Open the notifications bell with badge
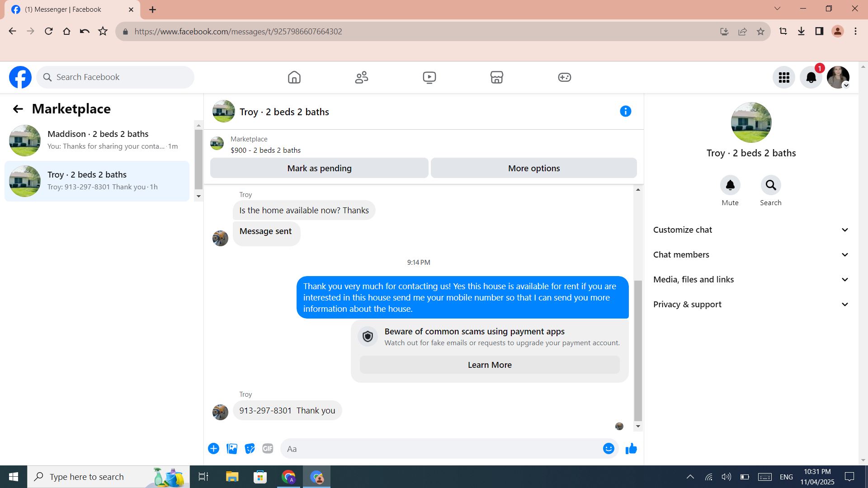Viewport: 868px width, 488px height. click(x=811, y=77)
